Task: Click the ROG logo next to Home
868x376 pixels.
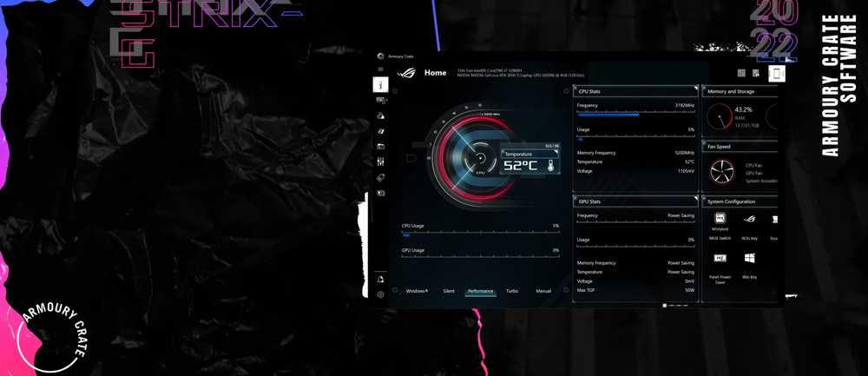Action: pyautogui.click(x=405, y=73)
